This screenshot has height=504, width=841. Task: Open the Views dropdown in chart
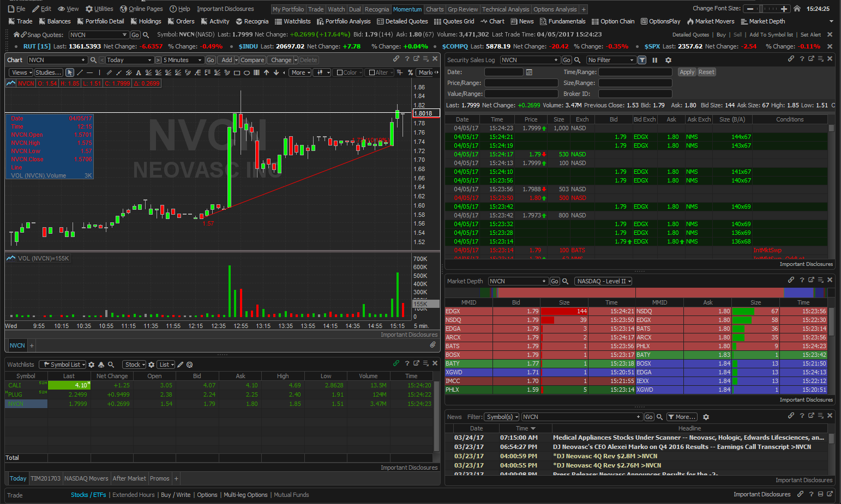(x=21, y=72)
